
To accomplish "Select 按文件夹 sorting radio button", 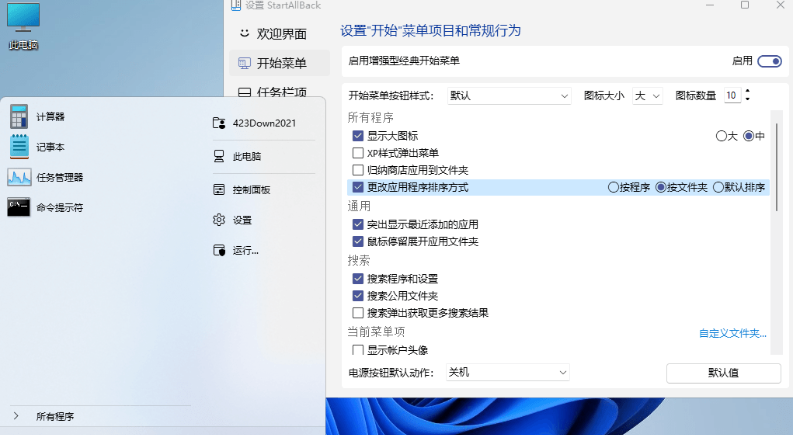I will tap(660, 188).
